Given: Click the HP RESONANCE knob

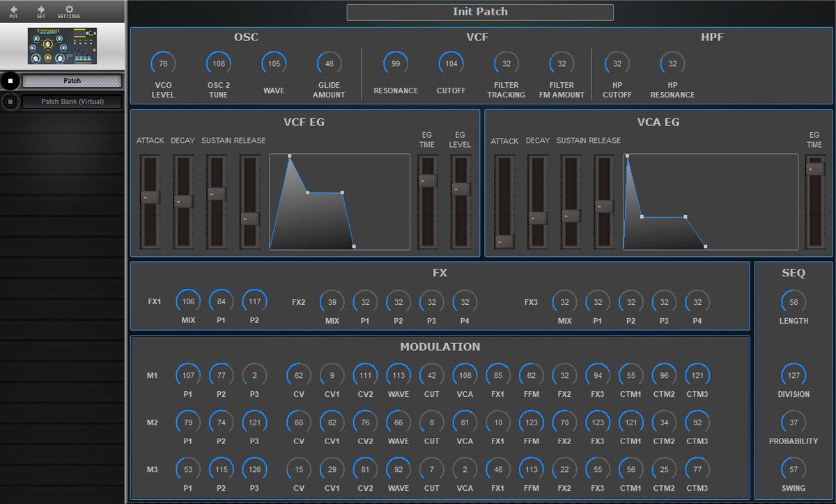Looking at the screenshot, I should click(672, 64).
